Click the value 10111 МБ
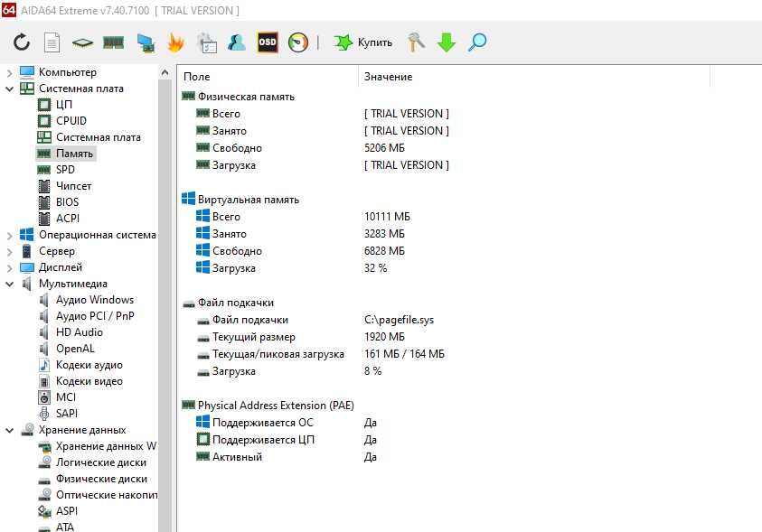The height and width of the screenshot is (532, 762). 387,217
